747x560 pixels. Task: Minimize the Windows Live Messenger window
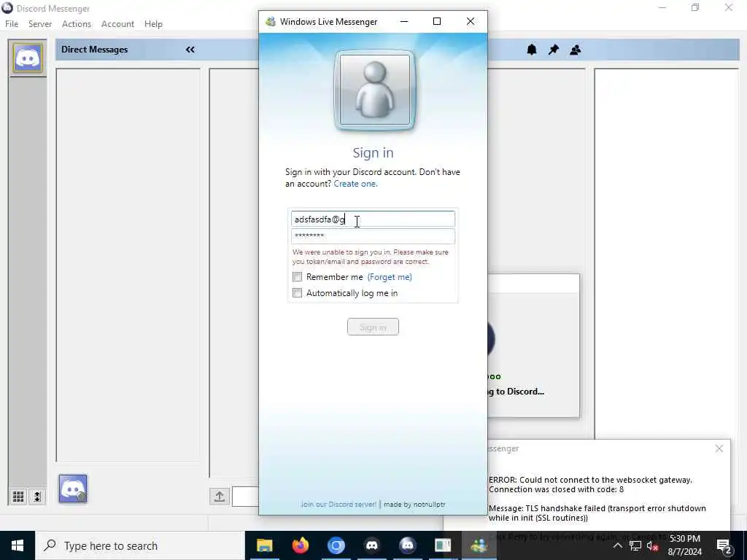tap(404, 21)
